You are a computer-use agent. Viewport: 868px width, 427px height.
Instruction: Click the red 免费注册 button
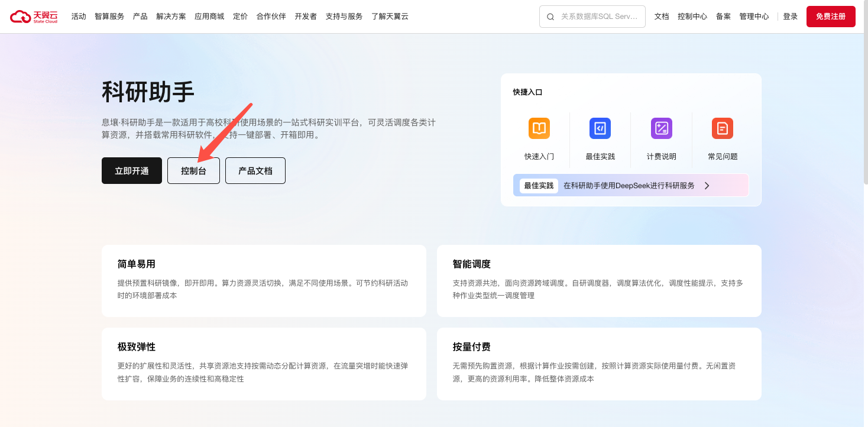pos(830,17)
